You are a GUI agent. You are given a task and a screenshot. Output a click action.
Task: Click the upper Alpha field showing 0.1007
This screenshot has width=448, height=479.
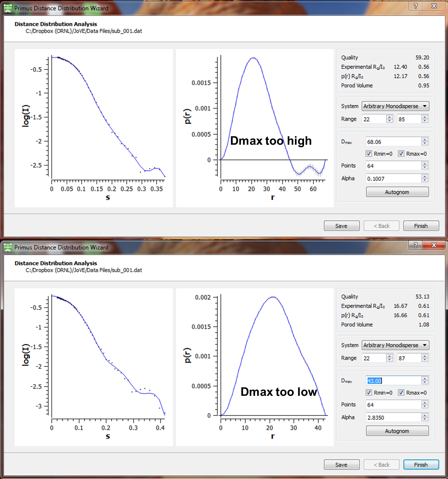coord(393,179)
